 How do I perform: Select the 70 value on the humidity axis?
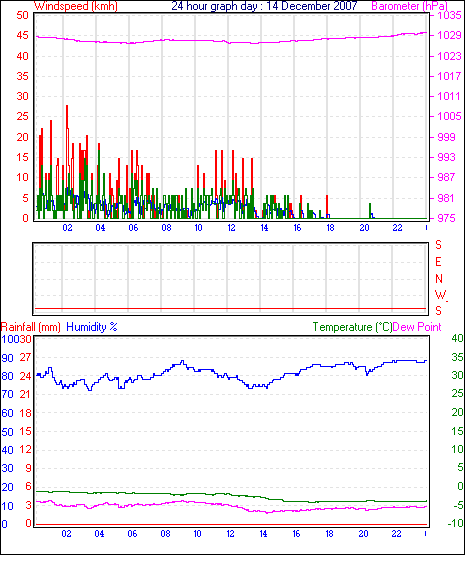[8, 395]
